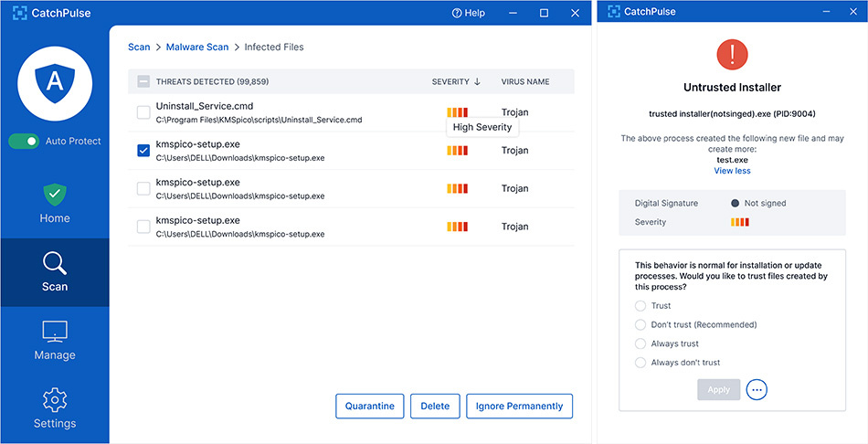Uncheck the selected kmspico-setup.exe checkbox
The image size is (868, 444).
click(143, 151)
